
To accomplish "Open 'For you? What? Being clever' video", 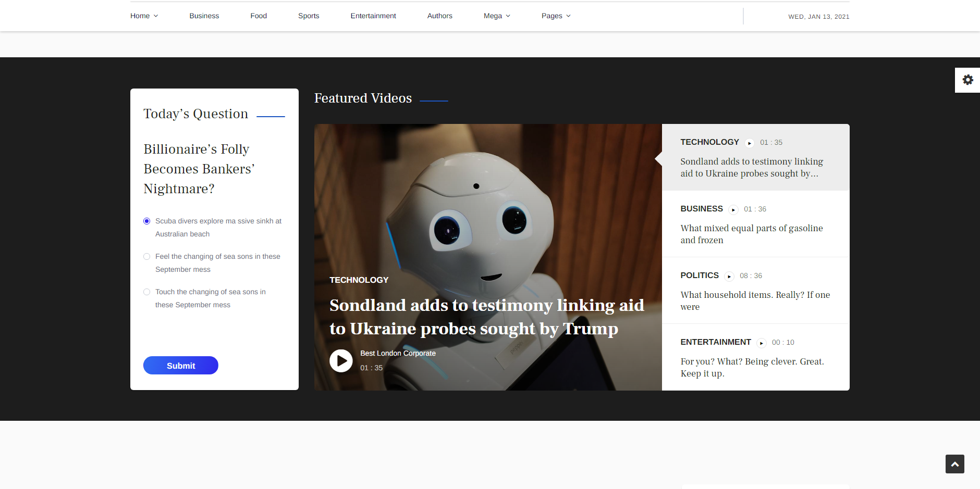I will 752,367.
